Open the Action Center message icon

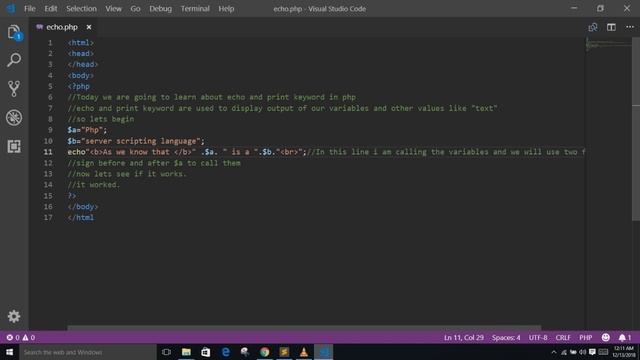tap(592, 352)
